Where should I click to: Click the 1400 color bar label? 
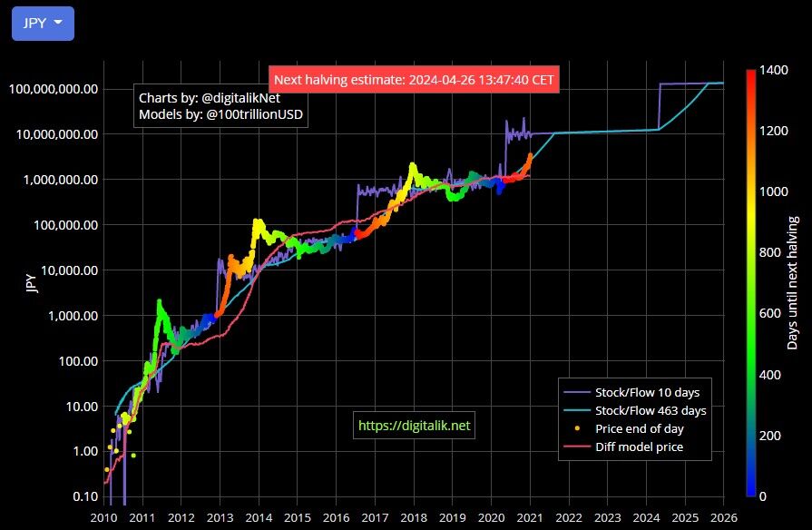coord(774,70)
